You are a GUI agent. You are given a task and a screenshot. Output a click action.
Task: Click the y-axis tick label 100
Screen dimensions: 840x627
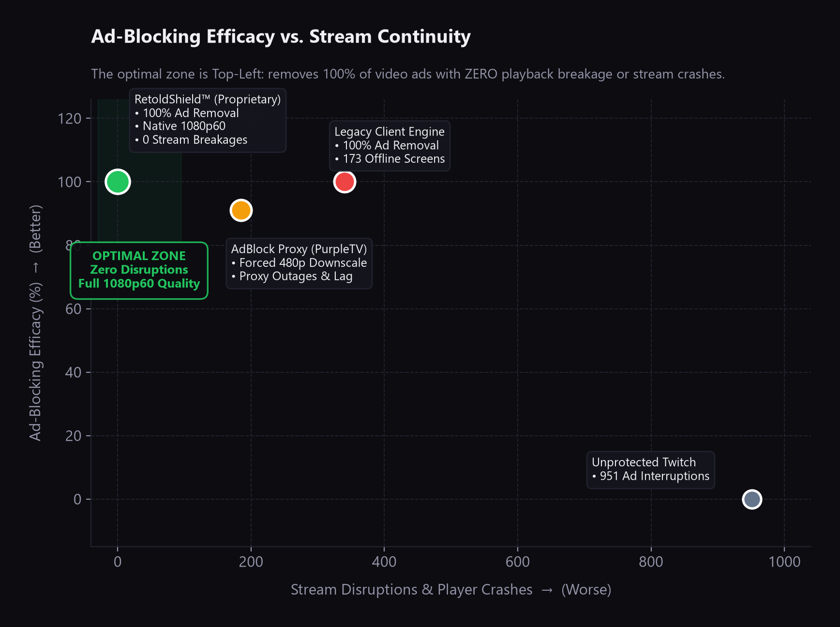(70, 182)
